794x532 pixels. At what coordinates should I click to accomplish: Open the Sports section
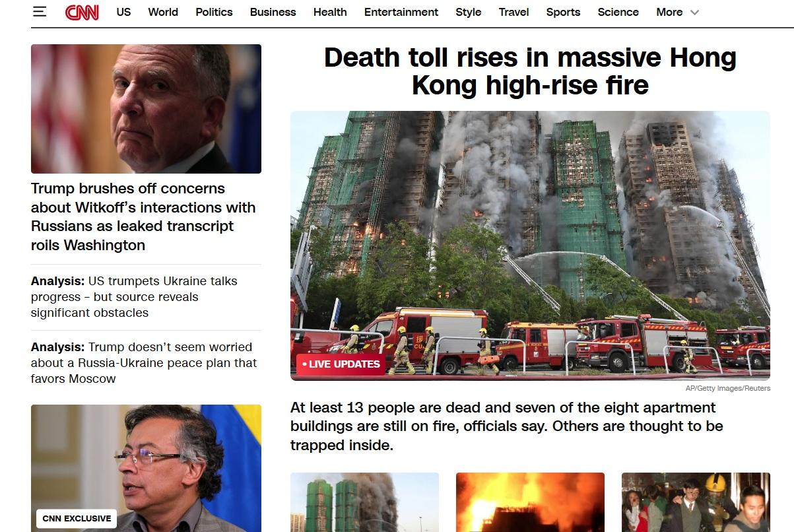[563, 12]
